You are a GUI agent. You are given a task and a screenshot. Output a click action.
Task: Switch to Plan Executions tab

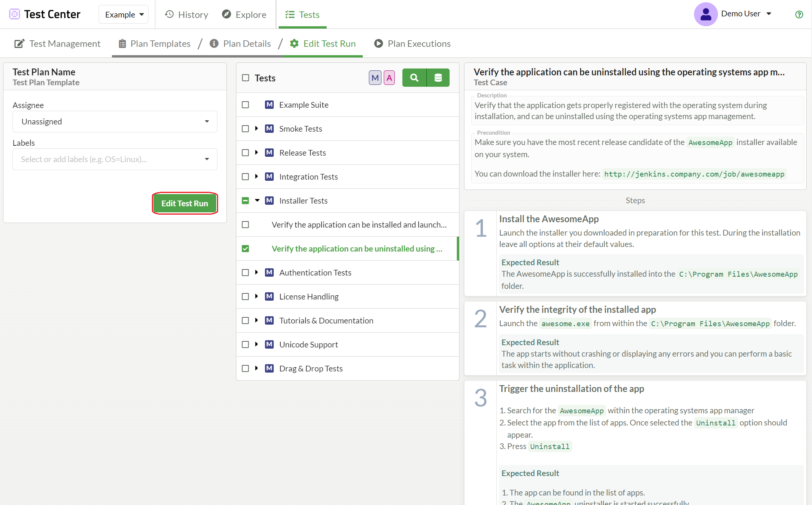pyautogui.click(x=412, y=43)
